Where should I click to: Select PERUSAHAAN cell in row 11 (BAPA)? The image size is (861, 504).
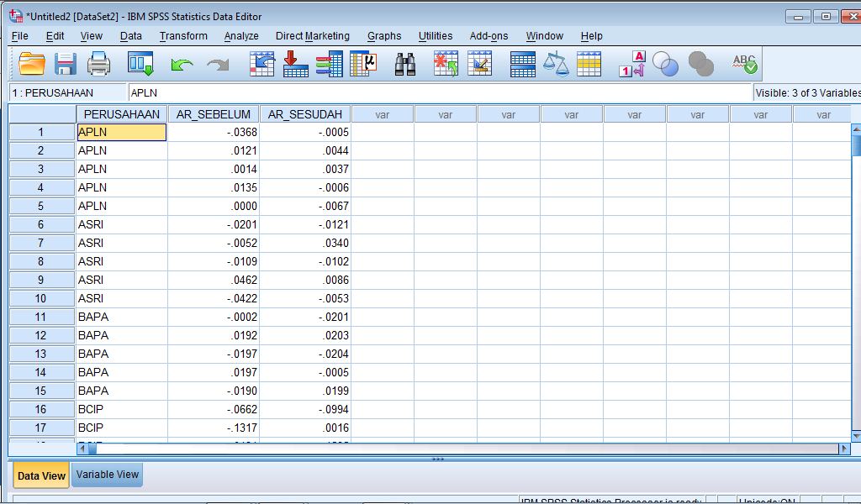(x=122, y=317)
